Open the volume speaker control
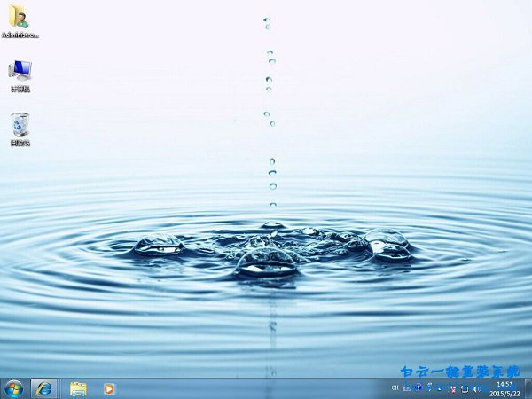 [477, 388]
